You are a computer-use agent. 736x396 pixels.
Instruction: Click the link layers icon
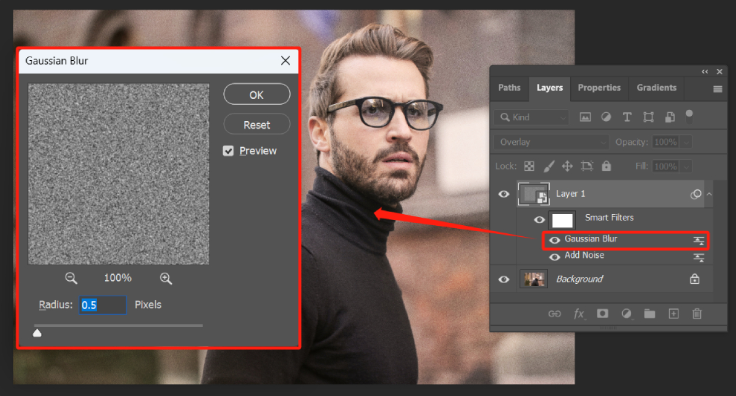coord(554,314)
